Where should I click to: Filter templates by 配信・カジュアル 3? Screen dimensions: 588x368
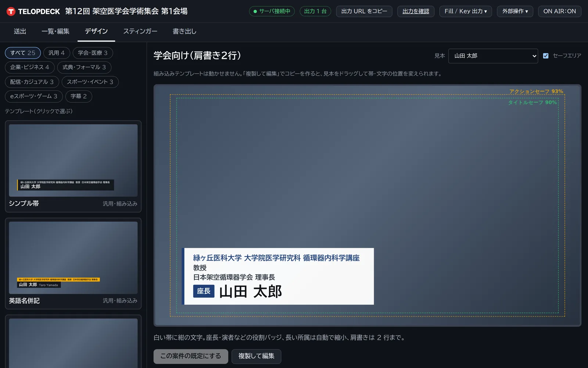click(32, 82)
